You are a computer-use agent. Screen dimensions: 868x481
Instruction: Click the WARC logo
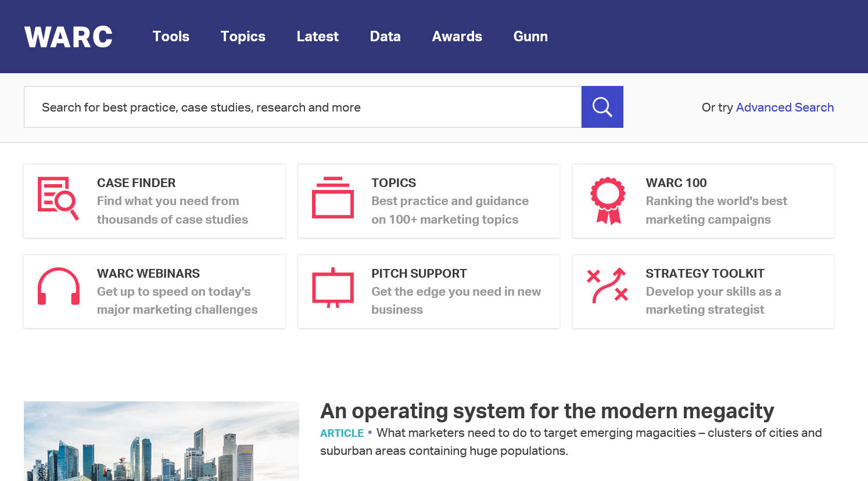(x=68, y=36)
